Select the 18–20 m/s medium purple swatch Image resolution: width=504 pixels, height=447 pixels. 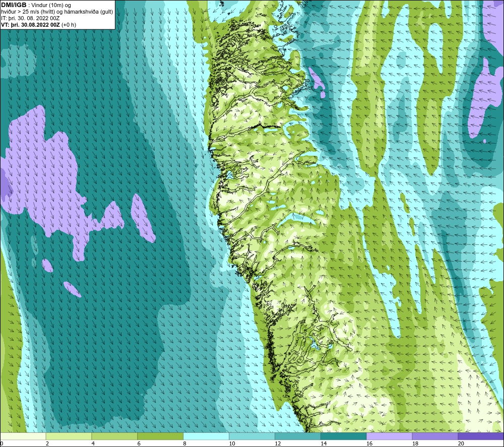(x=435, y=436)
